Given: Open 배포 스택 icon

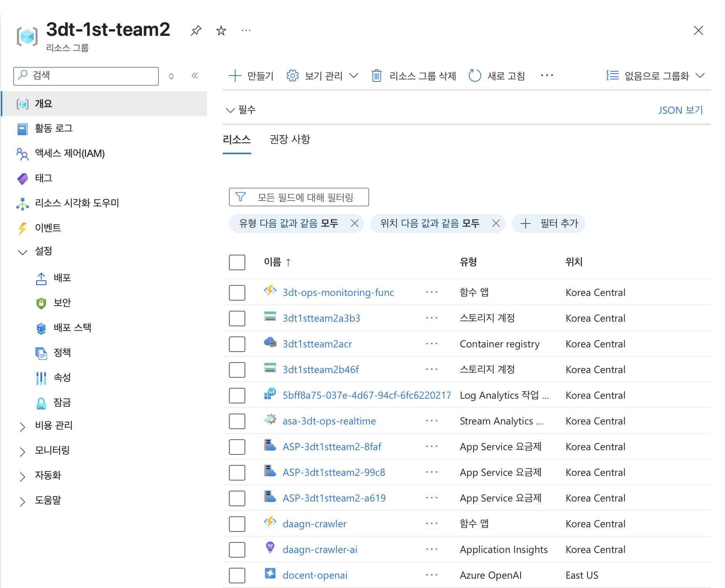Looking at the screenshot, I should click(x=41, y=328).
